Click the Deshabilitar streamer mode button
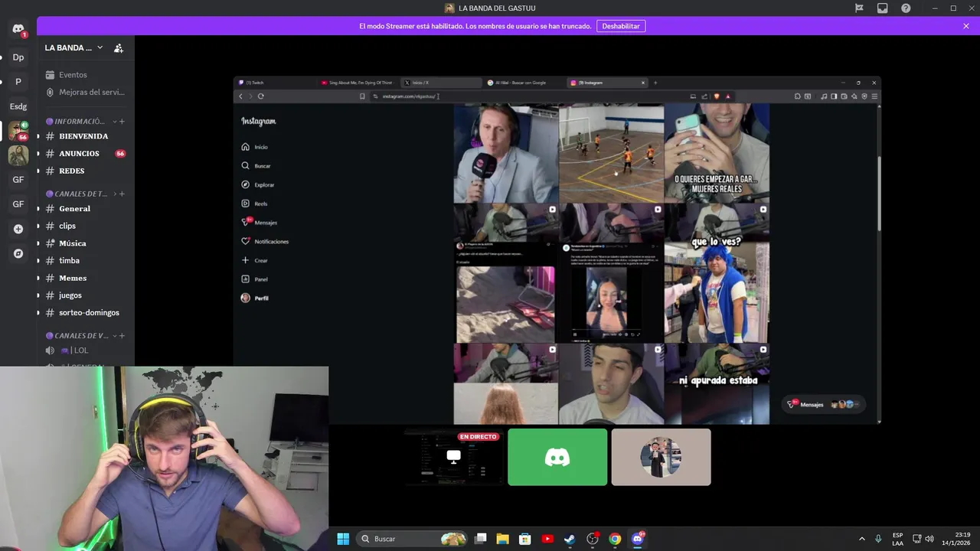The width and height of the screenshot is (980, 551). (621, 26)
